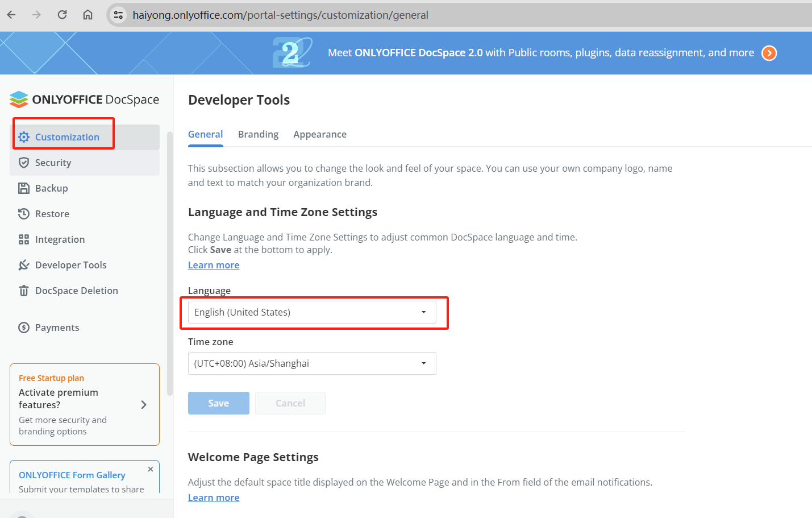The width and height of the screenshot is (812, 518).
Task: Click the DocSpace Deletion trash icon
Action: (24, 291)
